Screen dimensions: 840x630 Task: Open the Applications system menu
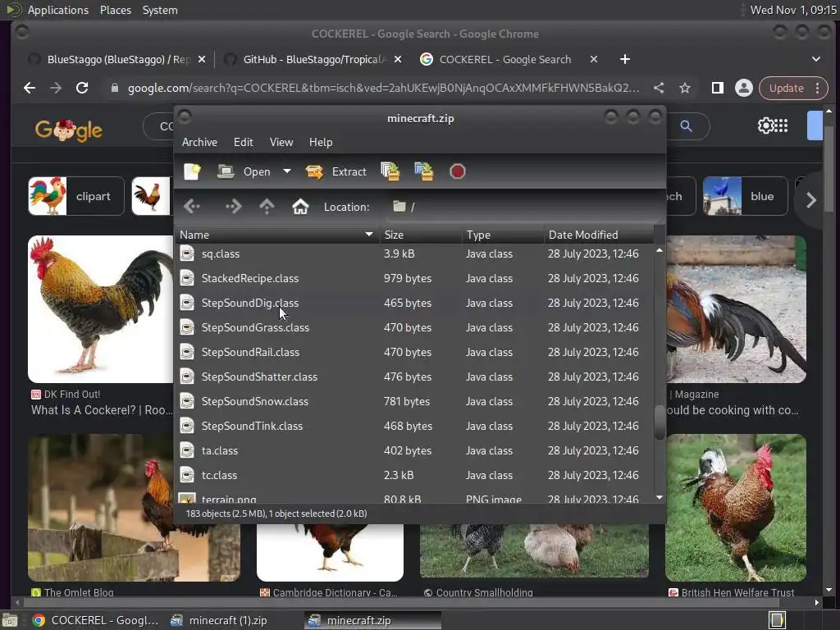(x=58, y=10)
